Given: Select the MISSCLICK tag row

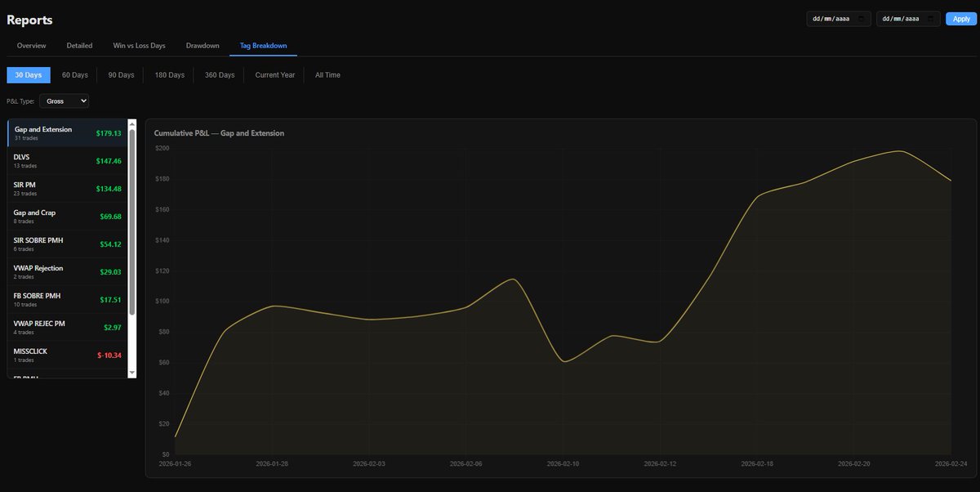Looking at the screenshot, I should click(x=68, y=356).
